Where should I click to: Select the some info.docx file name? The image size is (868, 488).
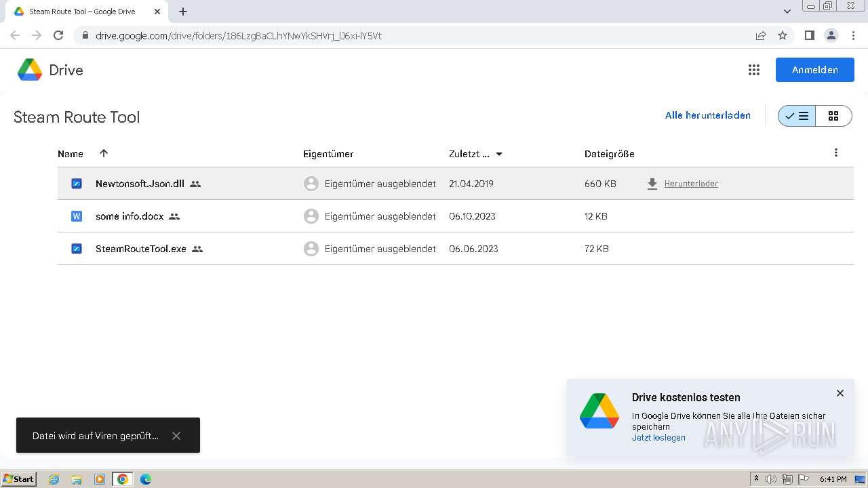click(130, 216)
